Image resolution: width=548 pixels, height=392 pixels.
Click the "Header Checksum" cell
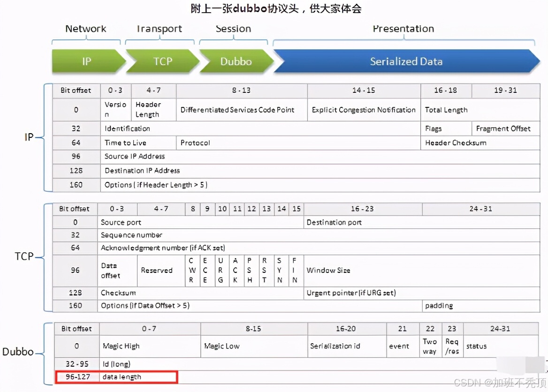[x=480, y=143]
